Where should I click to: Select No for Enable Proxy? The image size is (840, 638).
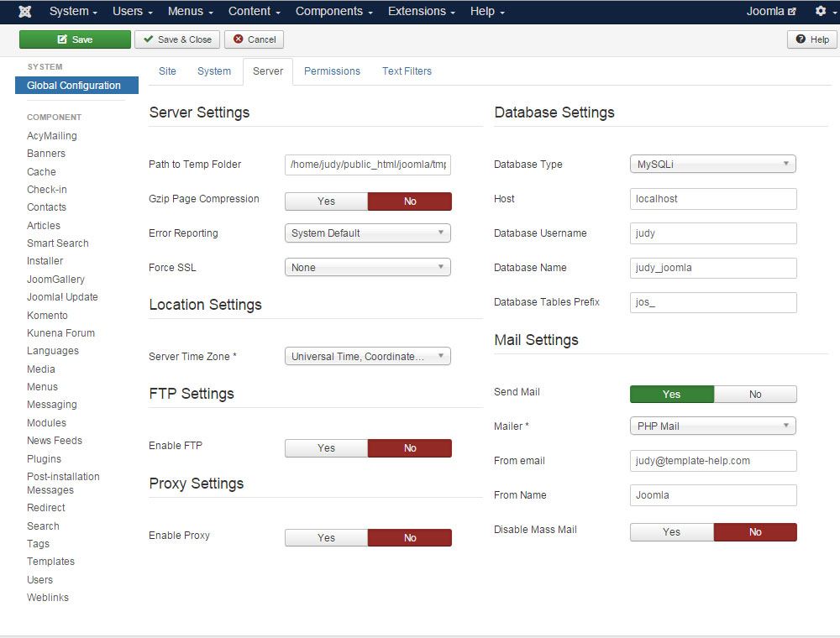coord(410,538)
